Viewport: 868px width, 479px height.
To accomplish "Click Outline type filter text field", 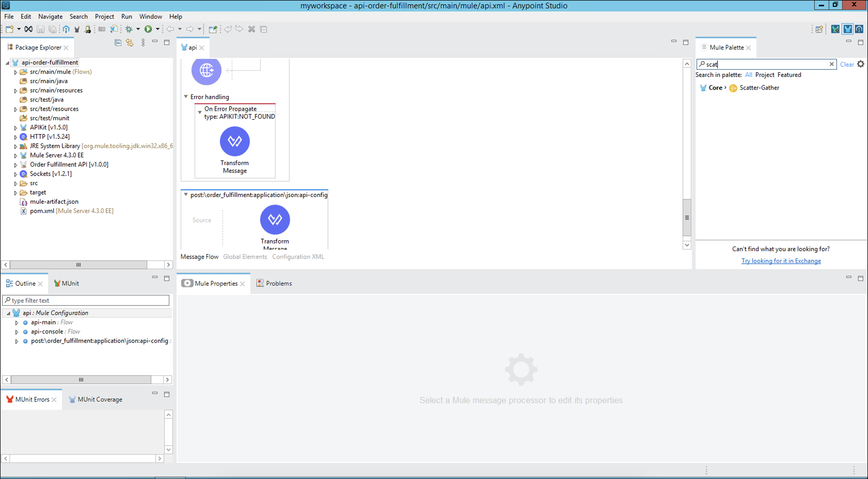I will [x=86, y=300].
